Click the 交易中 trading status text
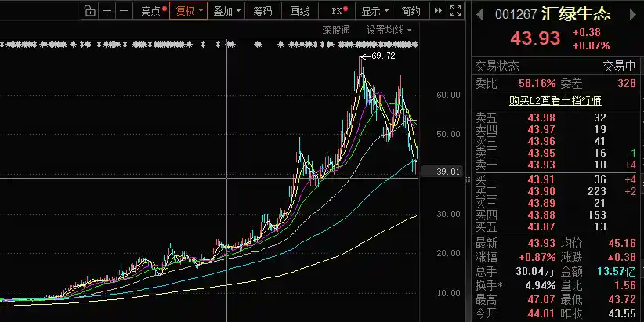Image resolution: width=644 pixels, height=322 pixels. [620, 66]
